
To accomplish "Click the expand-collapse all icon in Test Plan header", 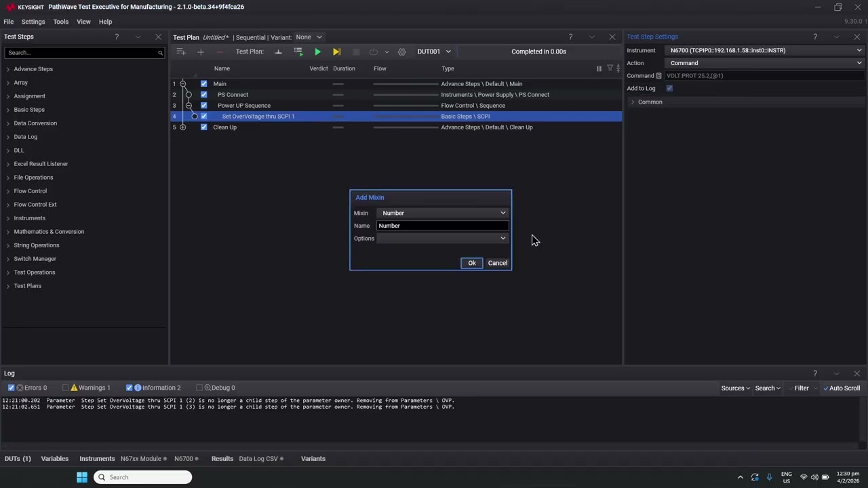I will coord(618,68).
